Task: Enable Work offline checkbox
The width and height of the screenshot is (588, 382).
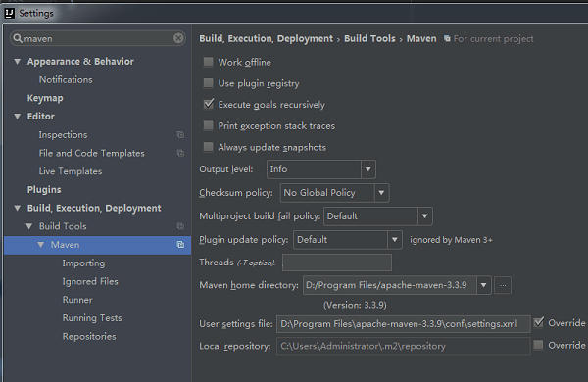Action: (x=208, y=62)
